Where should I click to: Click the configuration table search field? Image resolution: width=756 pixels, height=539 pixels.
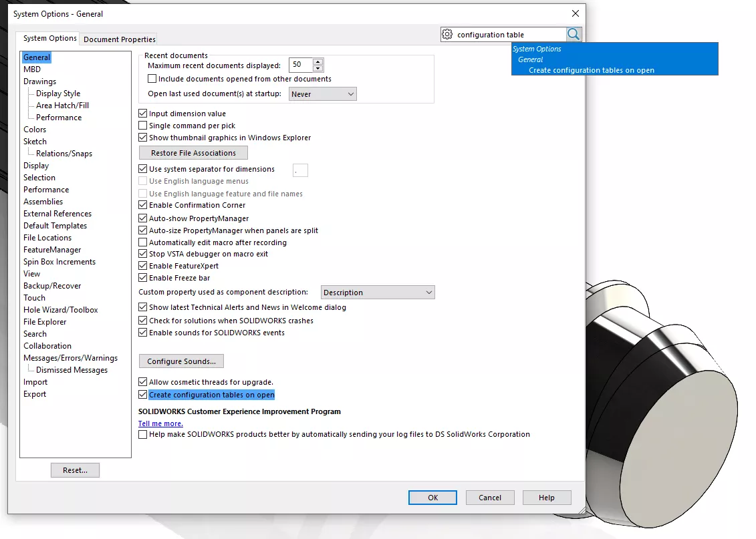point(508,35)
